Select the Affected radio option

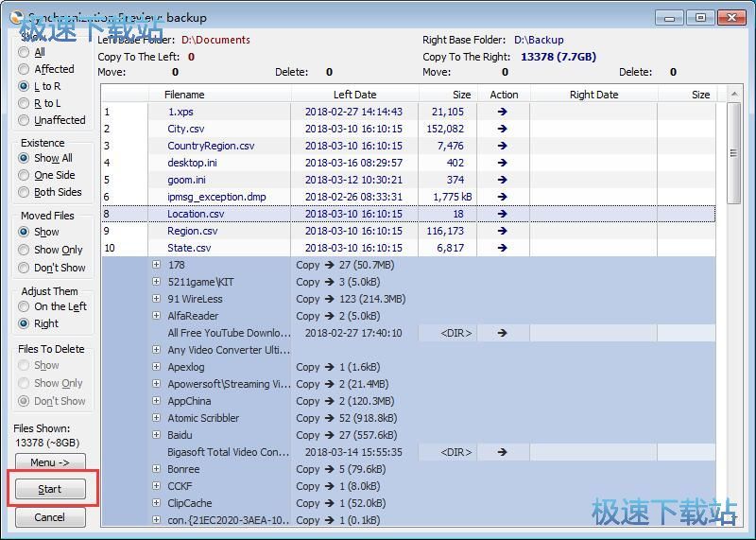click(x=25, y=69)
